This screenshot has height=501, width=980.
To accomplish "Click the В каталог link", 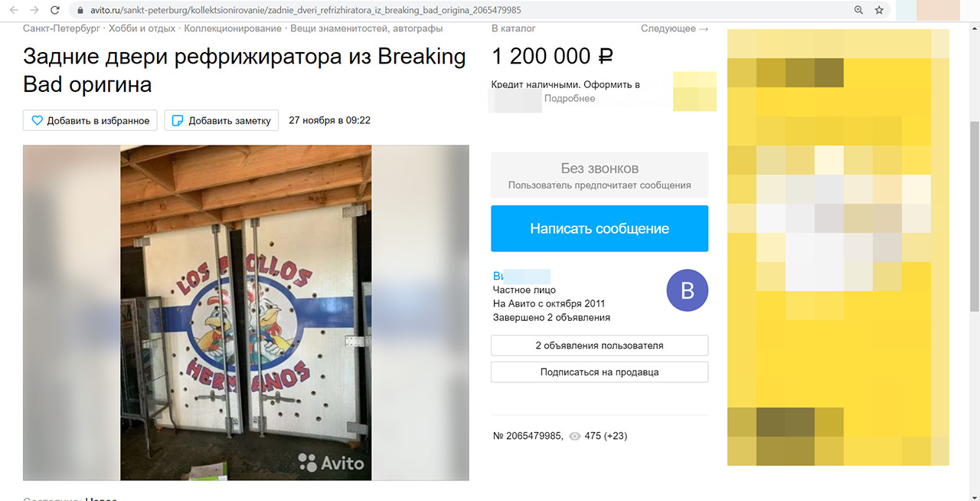I will click(x=514, y=28).
